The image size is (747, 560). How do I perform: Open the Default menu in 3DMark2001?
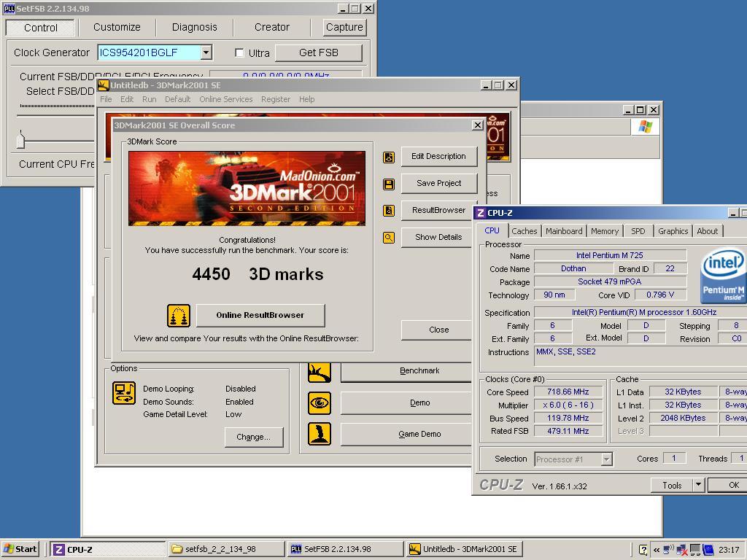(178, 99)
